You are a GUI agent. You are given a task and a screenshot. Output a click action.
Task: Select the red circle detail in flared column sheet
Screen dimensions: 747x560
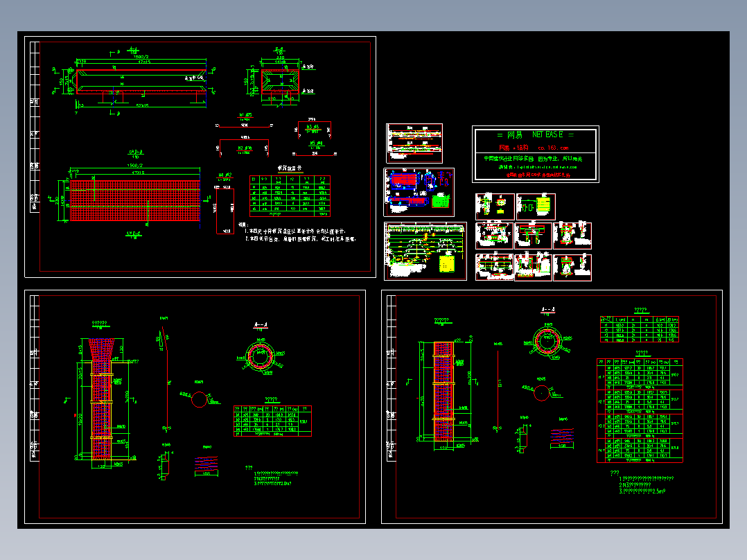199,399
